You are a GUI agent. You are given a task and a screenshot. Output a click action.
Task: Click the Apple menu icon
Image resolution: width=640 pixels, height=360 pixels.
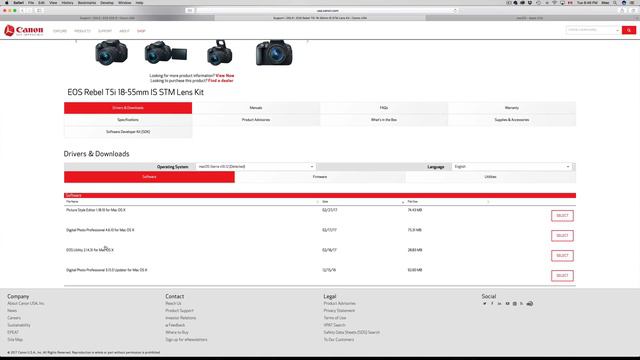(x=7, y=2)
